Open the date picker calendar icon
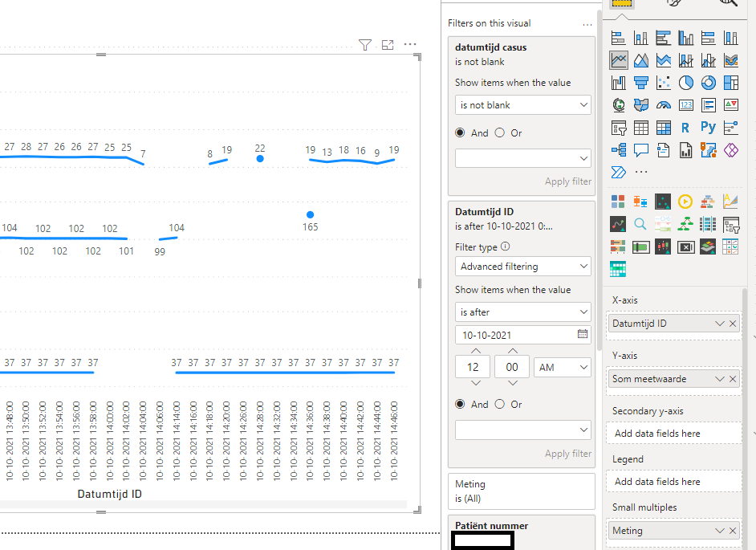 pyautogui.click(x=583, y=334)
